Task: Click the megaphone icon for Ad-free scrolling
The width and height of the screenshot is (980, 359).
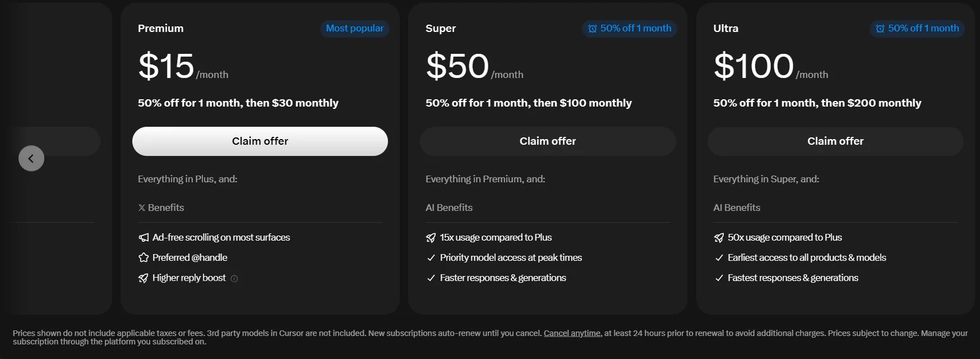Action: tap(144, 237)
